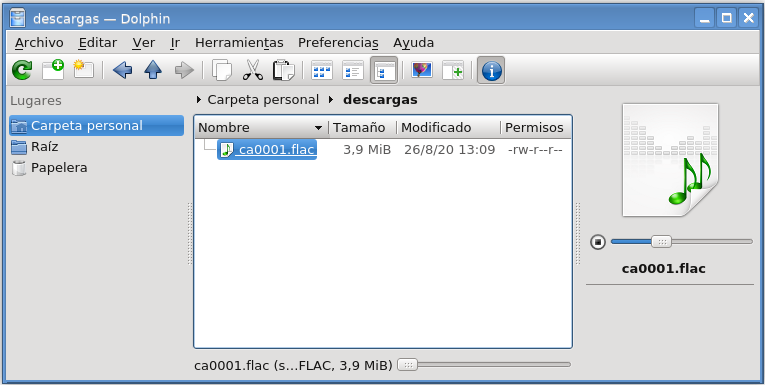Close the Dolphin window
Viewport: 765px width, 385px height.
(x=748, y=19)
